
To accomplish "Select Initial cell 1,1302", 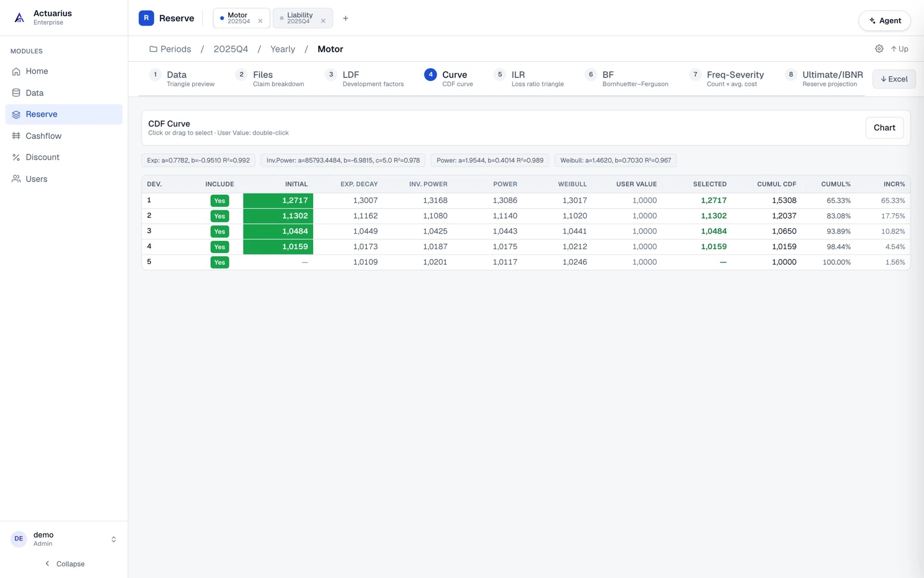I will tap(278, 216).
